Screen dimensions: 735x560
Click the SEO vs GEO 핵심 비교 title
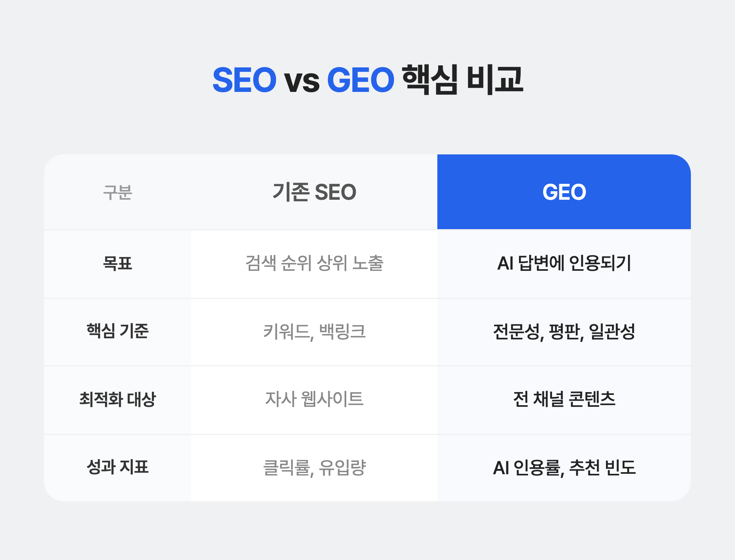367,80
